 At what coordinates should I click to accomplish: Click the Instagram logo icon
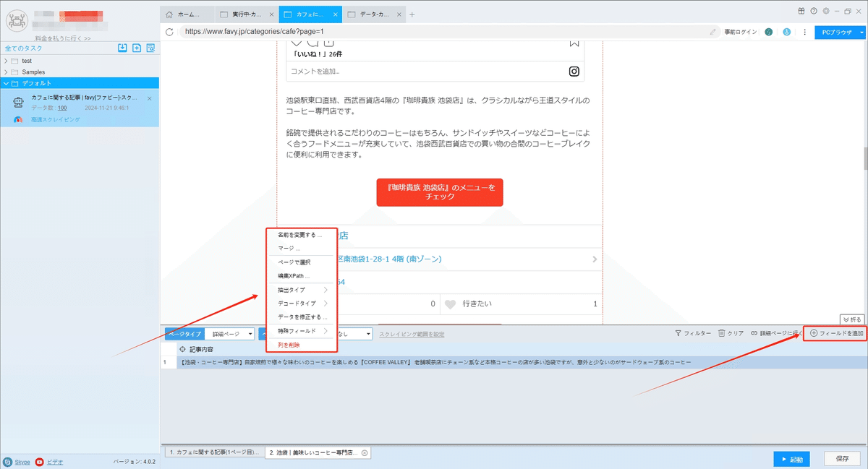[574, 71]
